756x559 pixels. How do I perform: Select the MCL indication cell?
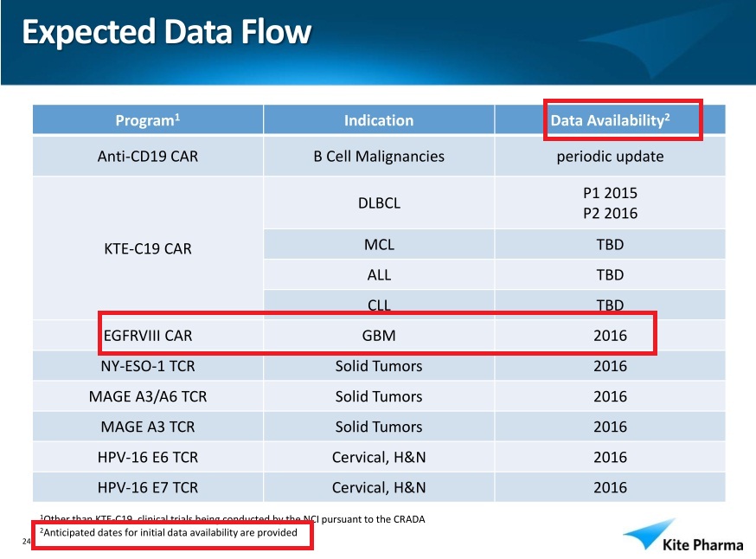(379, 245)
